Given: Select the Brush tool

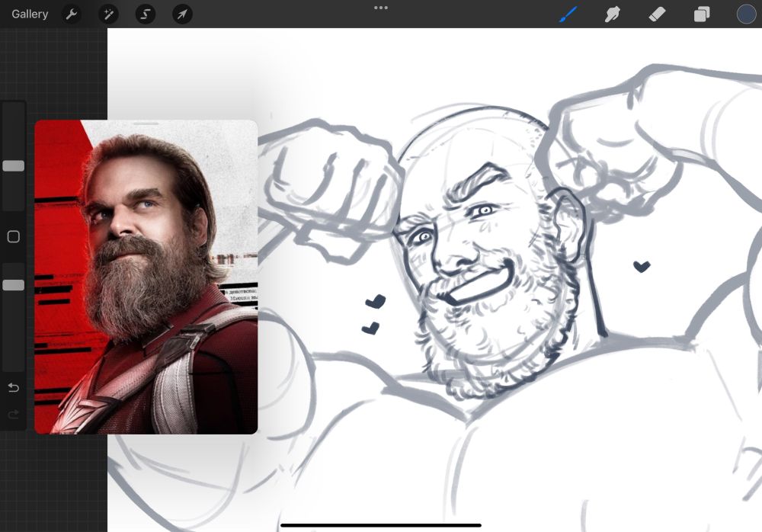Looking at the screenshot, I should tap(568, 14).
